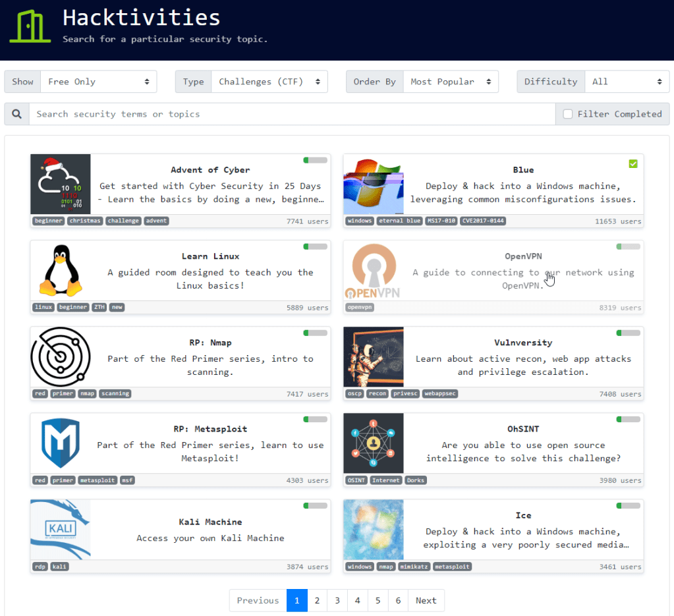
Task: Click the OhSINT social network icon
Action: pos(374,443)
